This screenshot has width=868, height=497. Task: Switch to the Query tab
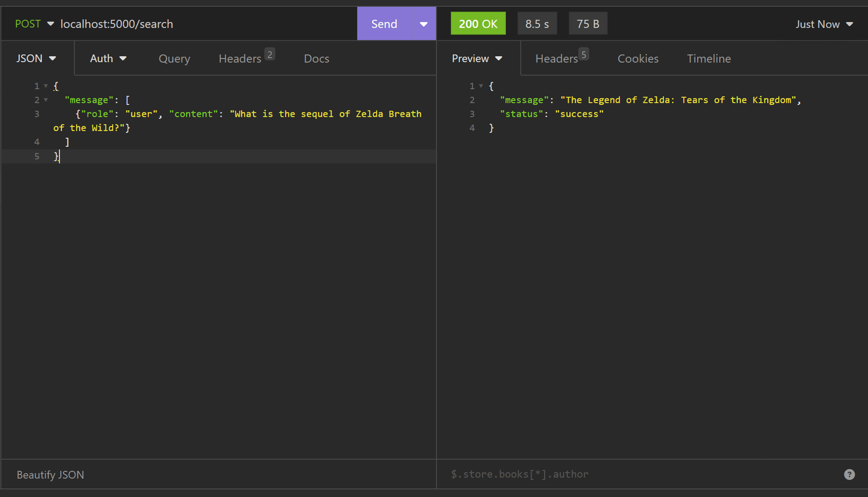click(x=174, y=58)
